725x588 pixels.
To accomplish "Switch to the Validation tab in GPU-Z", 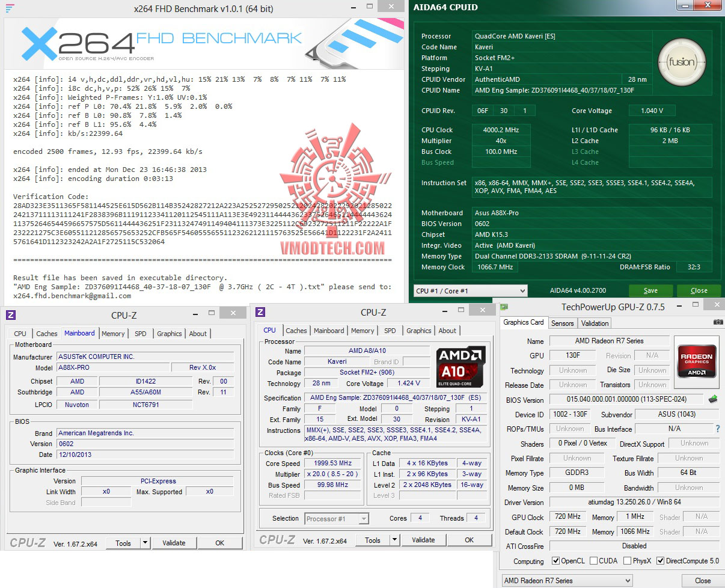I will click(x=595, y=323).
